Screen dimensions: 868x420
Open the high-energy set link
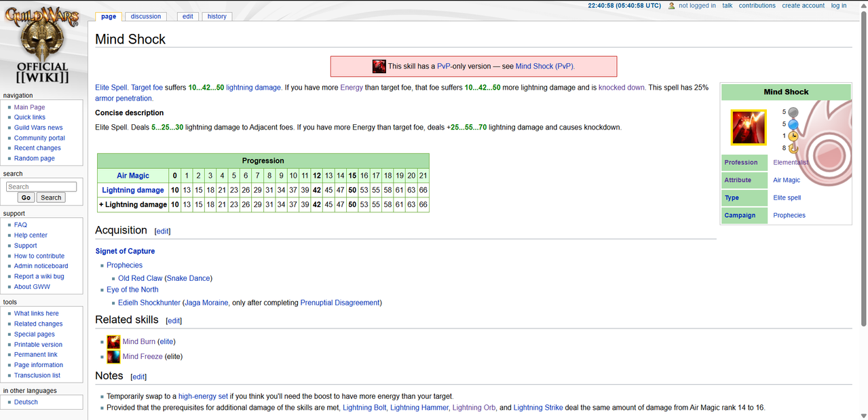point(203,396)
